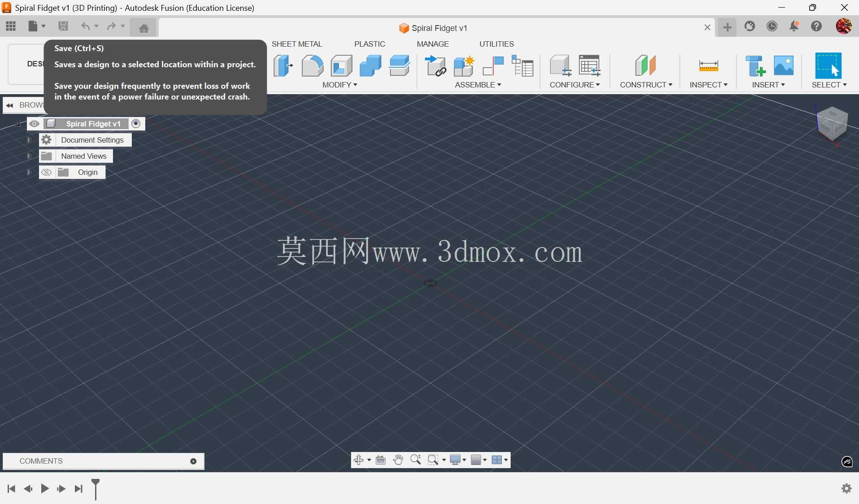Open the Viewports layout dropdown
Screen dimensions: 859x504
[x=499, y=460]
